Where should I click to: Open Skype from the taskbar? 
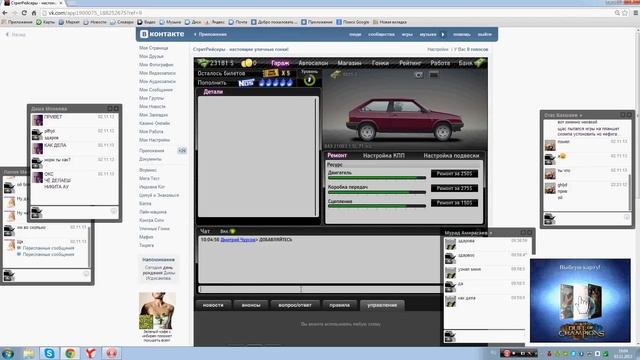(49, 353)
